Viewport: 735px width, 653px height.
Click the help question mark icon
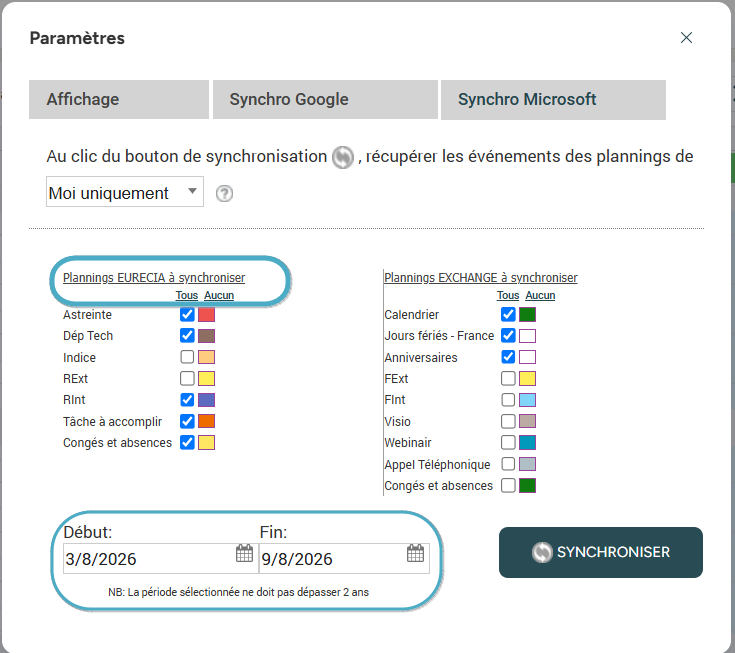tap(225, 193)
